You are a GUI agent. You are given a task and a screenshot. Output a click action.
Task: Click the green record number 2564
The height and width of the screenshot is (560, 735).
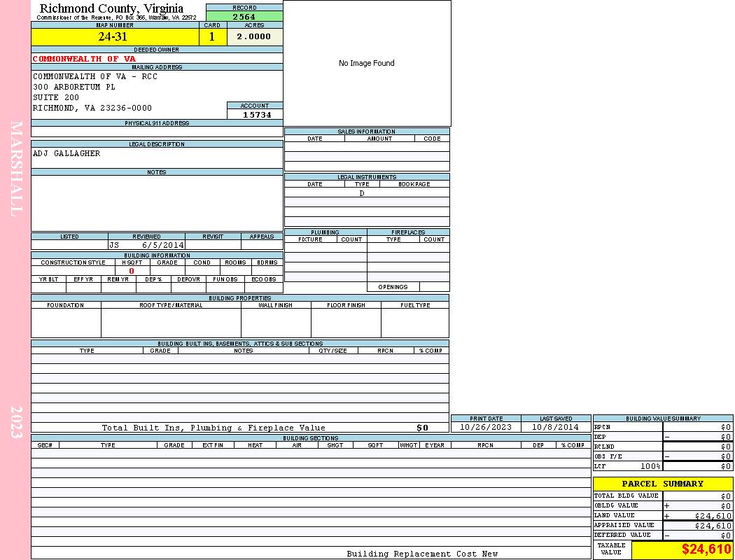coord(244,17)
